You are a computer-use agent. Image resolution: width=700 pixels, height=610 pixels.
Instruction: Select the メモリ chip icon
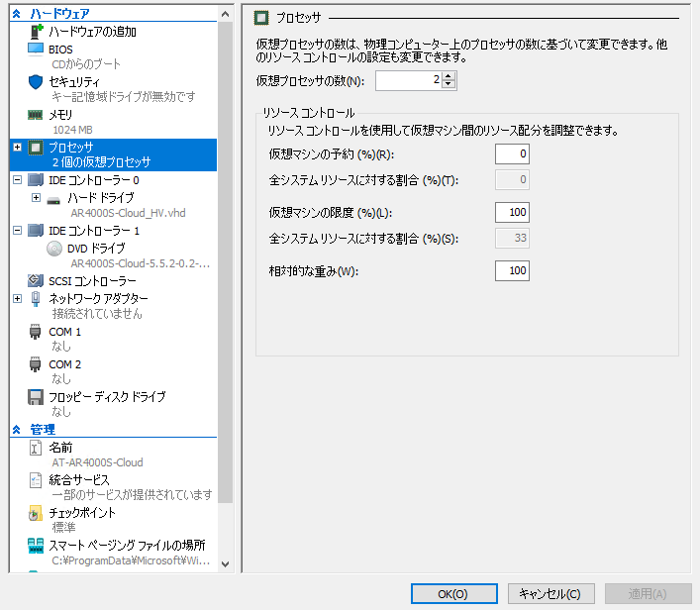pyautogui.click(x=36, y=115)
